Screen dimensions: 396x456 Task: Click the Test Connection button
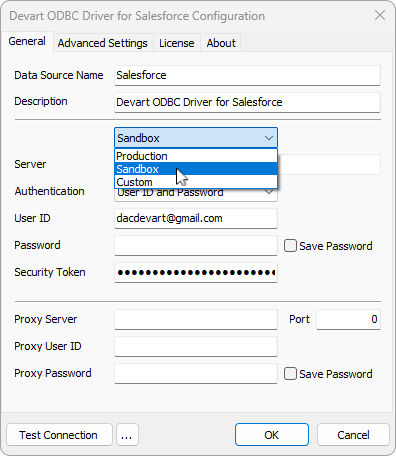[x=59, y=435]
